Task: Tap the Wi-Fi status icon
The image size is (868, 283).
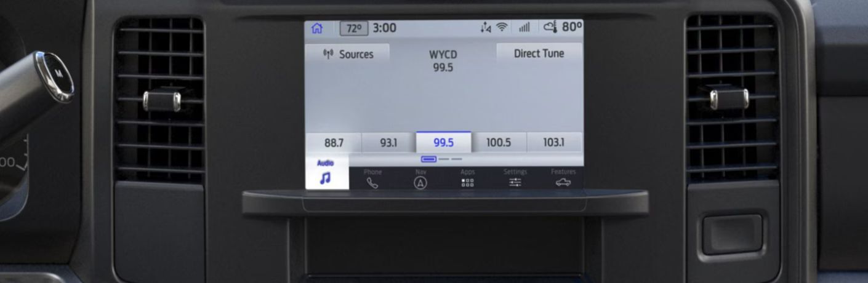Action: click(x=502, y=28)
